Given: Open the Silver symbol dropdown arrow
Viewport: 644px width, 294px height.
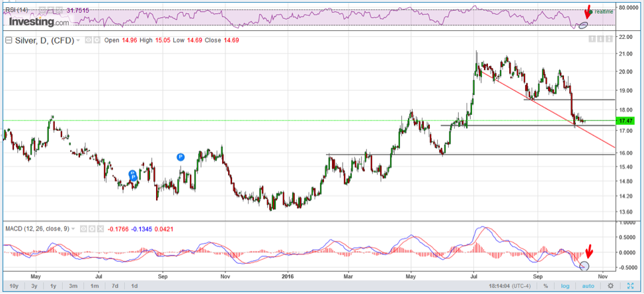Looking at the screenshot, I should tap(78, 40).
